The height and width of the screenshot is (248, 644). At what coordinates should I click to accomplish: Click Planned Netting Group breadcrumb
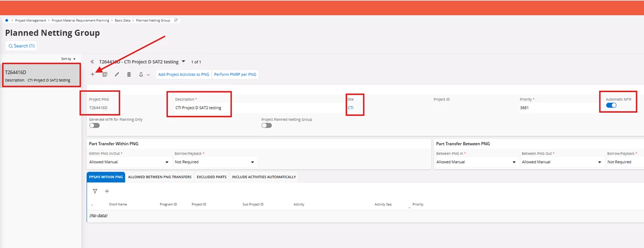pos(153,21)
